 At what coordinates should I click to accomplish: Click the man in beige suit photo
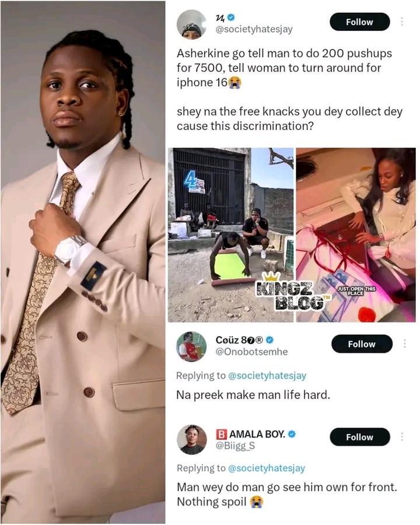83,262
